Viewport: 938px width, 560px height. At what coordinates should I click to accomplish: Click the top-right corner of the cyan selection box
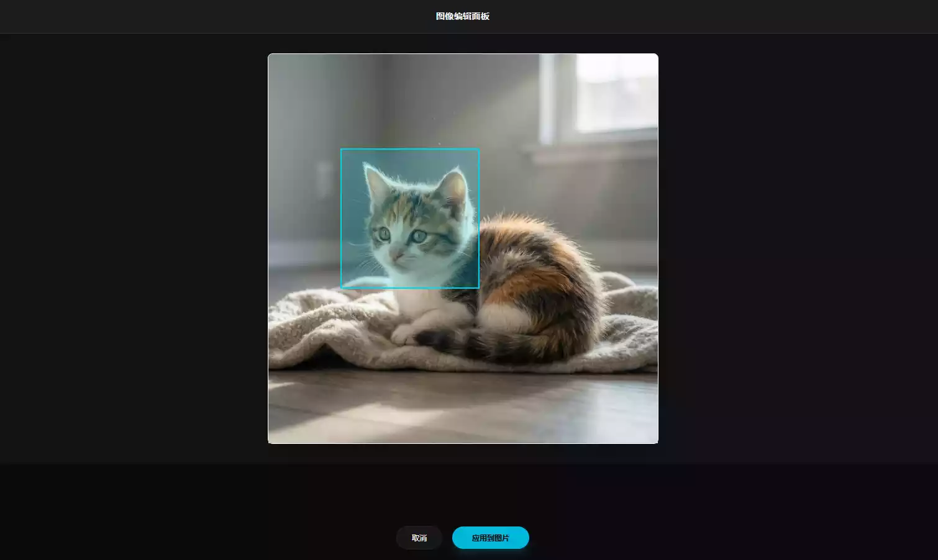point(478,149)
